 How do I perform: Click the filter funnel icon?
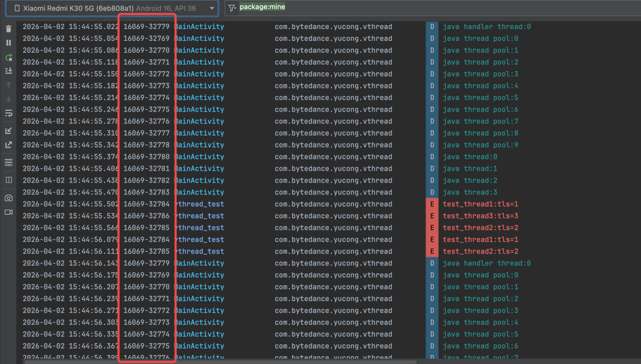point(232,8)
